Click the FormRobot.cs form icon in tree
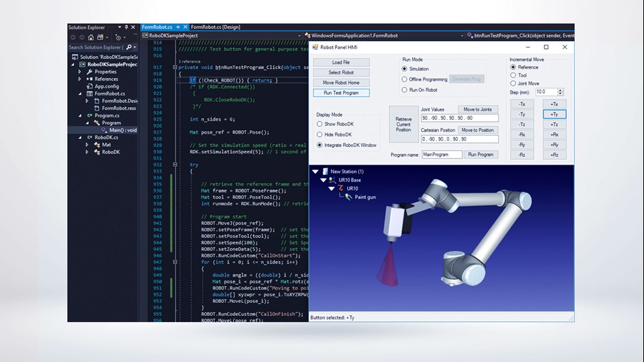Screen dimensions: 644x362 point(89,94)
